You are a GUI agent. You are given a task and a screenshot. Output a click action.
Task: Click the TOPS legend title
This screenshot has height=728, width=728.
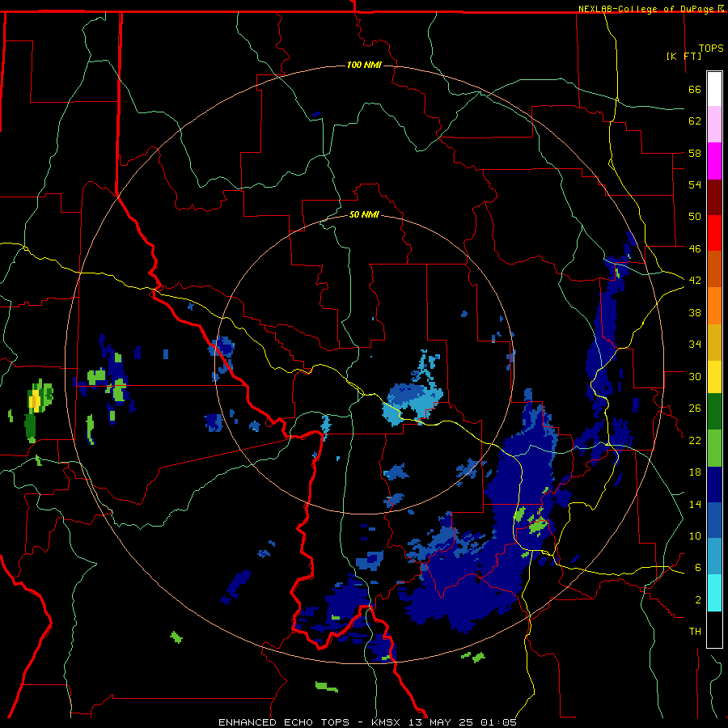tap(711, 49)
